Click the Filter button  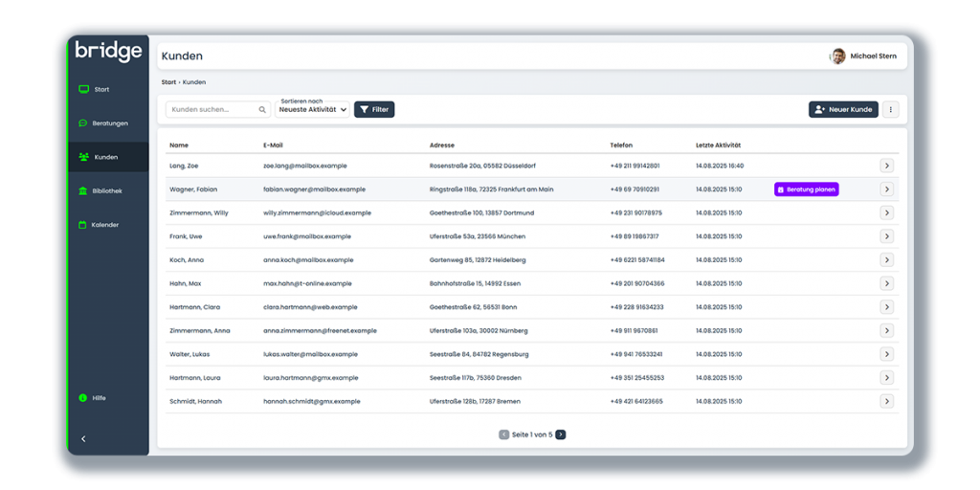click(374, 110)
